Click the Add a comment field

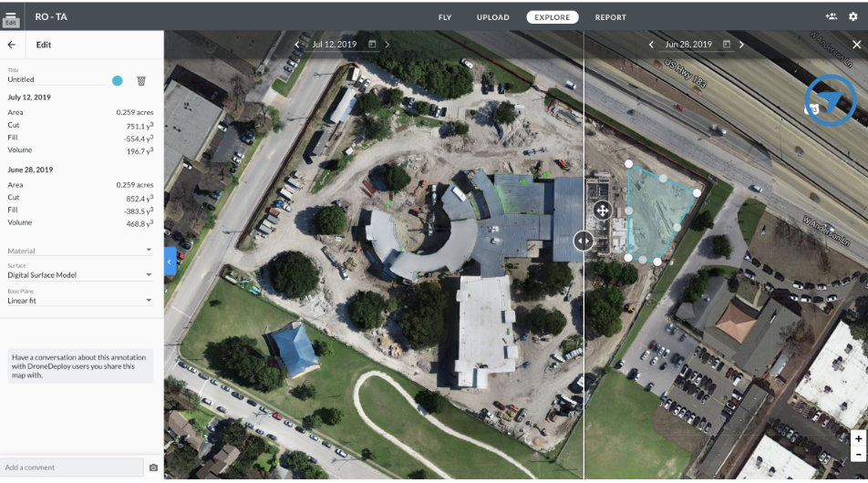pyautogui.click(x=72, y=468)
